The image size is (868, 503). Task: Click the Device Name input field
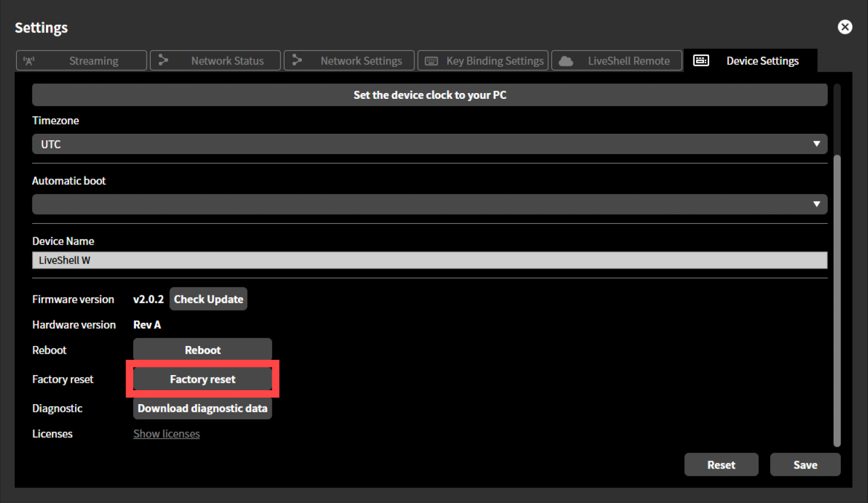(429, 260)
